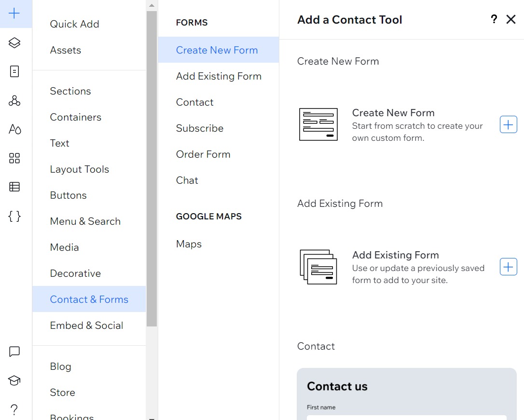
Task: Click the plus button beside Add Existing Form
Action: point(508,267)
